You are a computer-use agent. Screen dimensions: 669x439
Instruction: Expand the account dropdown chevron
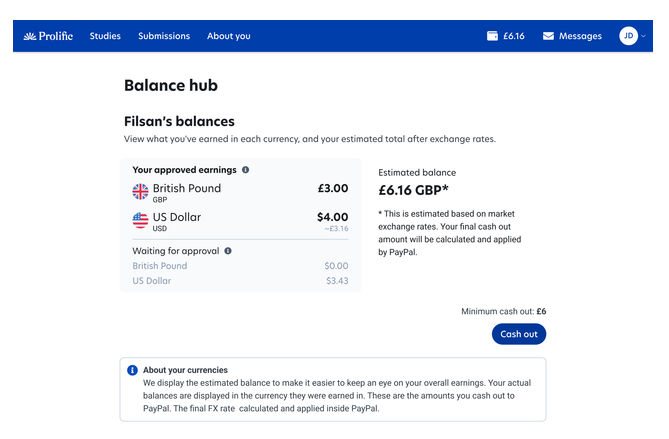(x=643, y=36)
